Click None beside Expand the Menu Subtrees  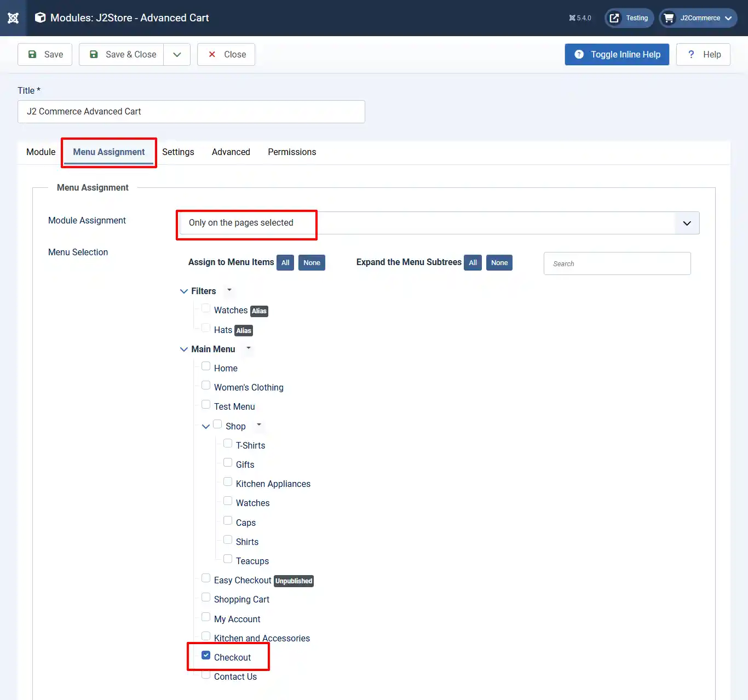pyautogui.click(x=499, y=263)
